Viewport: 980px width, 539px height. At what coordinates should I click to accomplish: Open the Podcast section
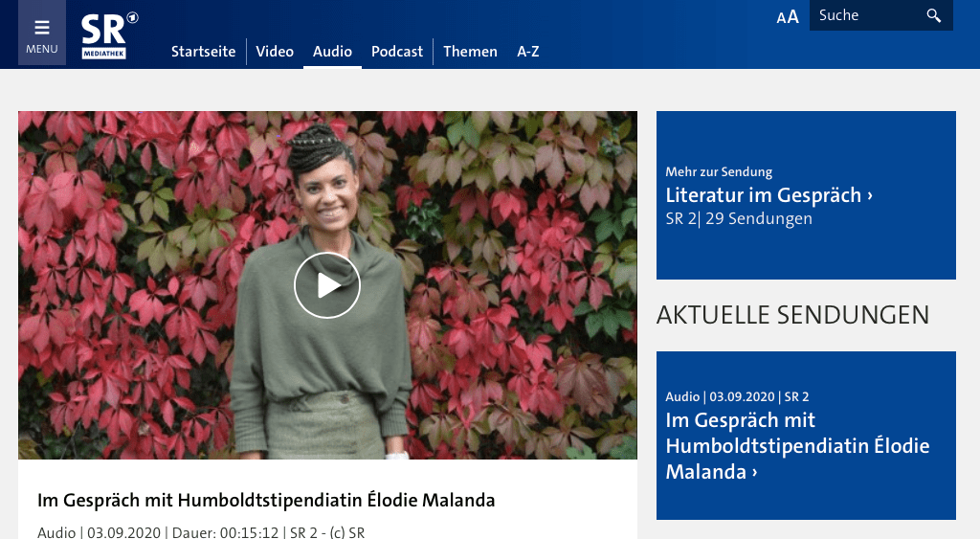pos(397,52)
